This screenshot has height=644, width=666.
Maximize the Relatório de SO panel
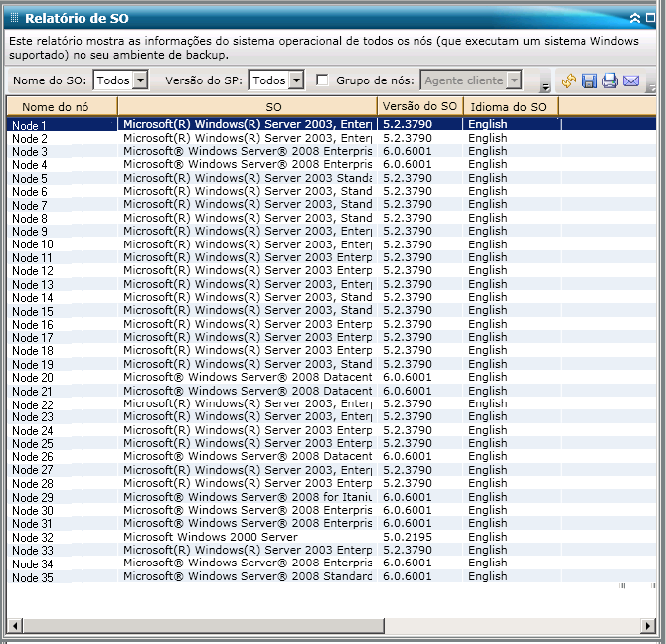[x=650, y=18]
